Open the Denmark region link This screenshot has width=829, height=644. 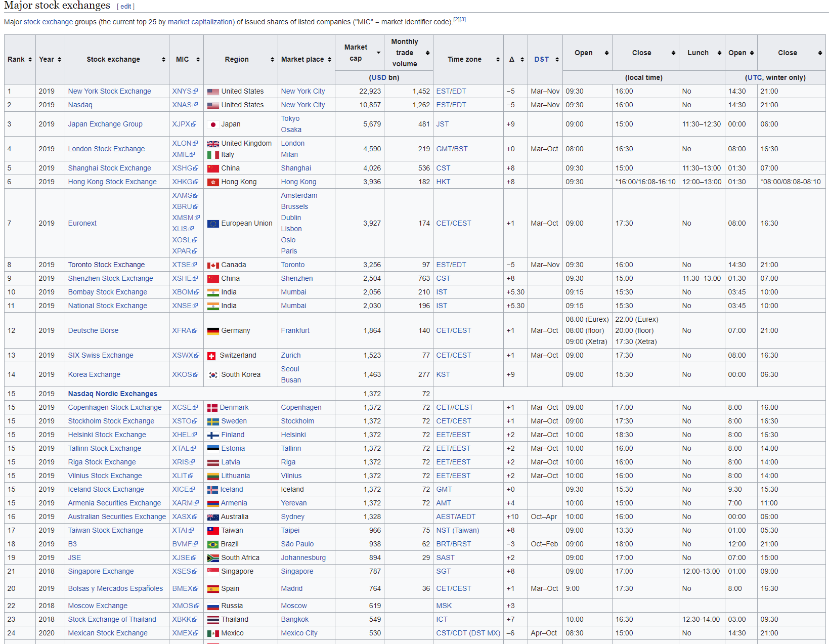234,407
